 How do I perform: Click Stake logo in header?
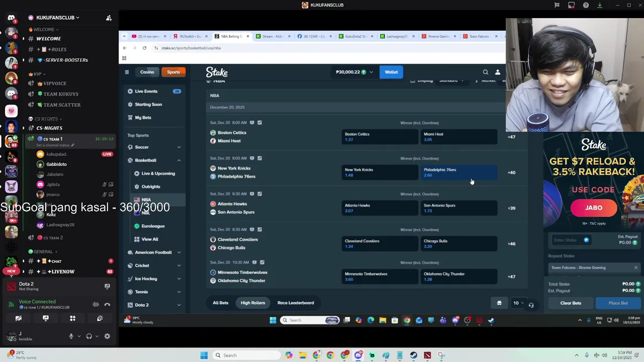[x=217, y=72]
